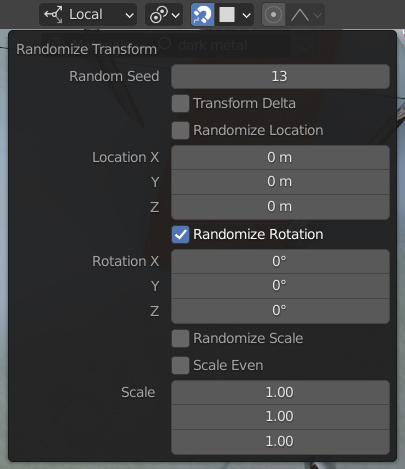
Task: Toggle the snapping magnet icon
Action: pos(202,15)
